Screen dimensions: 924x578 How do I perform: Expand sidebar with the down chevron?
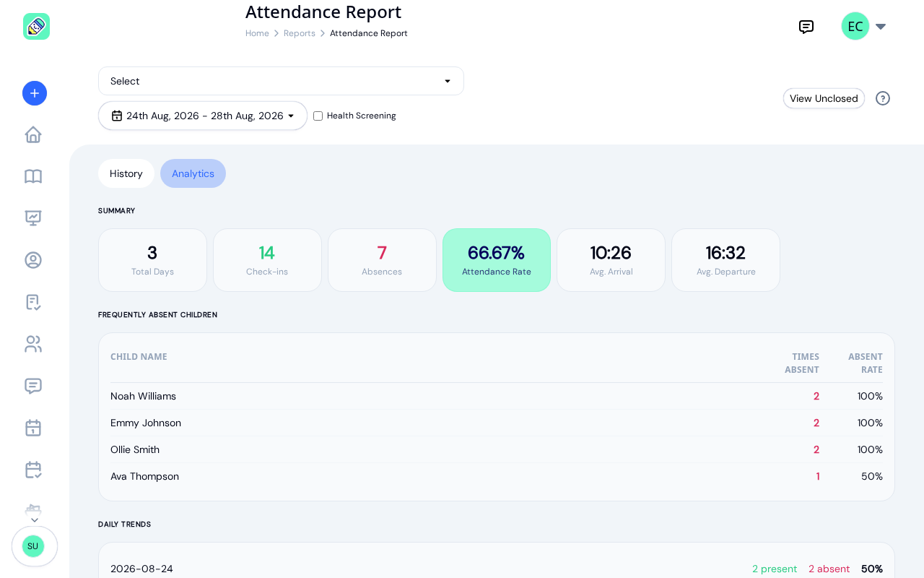pyautogui.click(x=35, y=520)
